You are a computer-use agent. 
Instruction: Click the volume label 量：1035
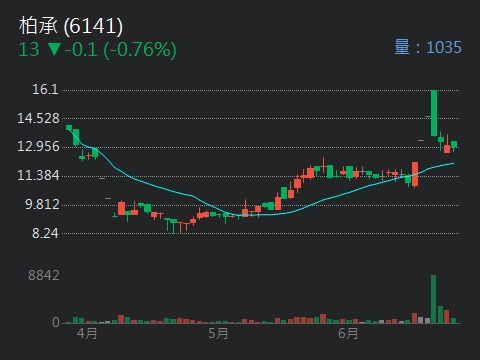pyautogui.click(x=428, y=47)
